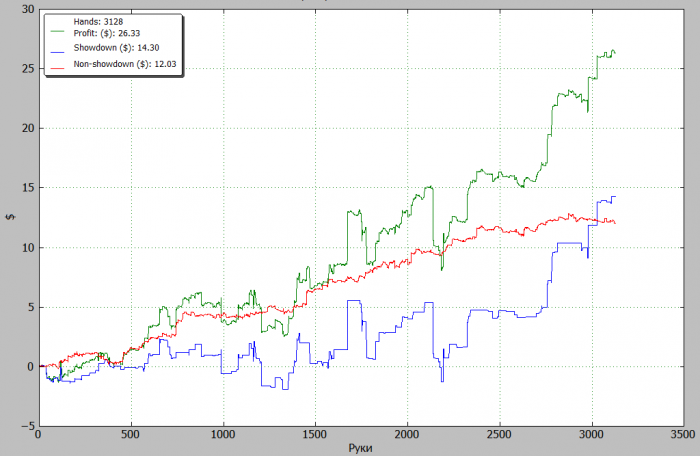Click the 'Non-showdown ($): 12.03' legend entry
The width and height of the screenshot is (700, 456).
tap(125, 64)
